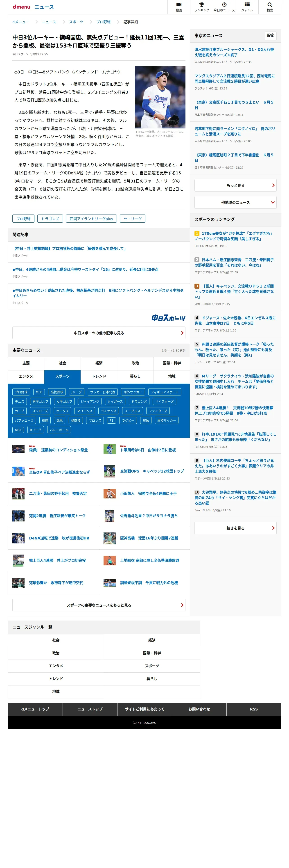Select the トレンド news tab

[99, 376]
